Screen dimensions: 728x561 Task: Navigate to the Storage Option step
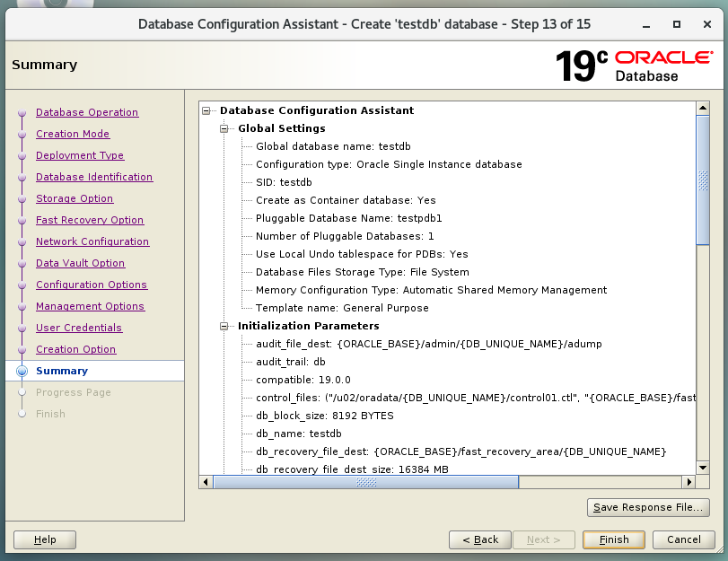coord(75,198)
